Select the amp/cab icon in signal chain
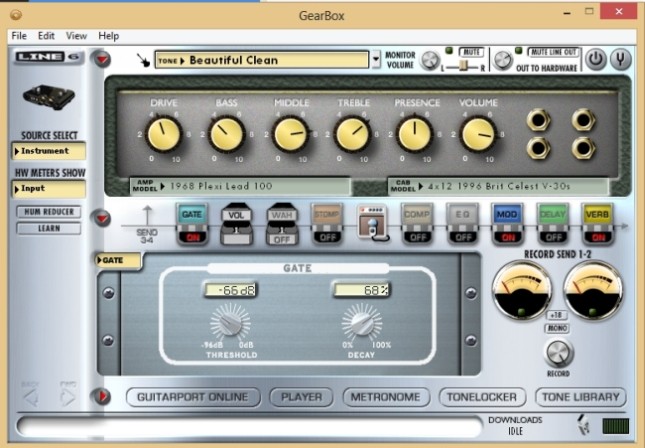Viewport: 645px width, 448px height. (372, 223)
